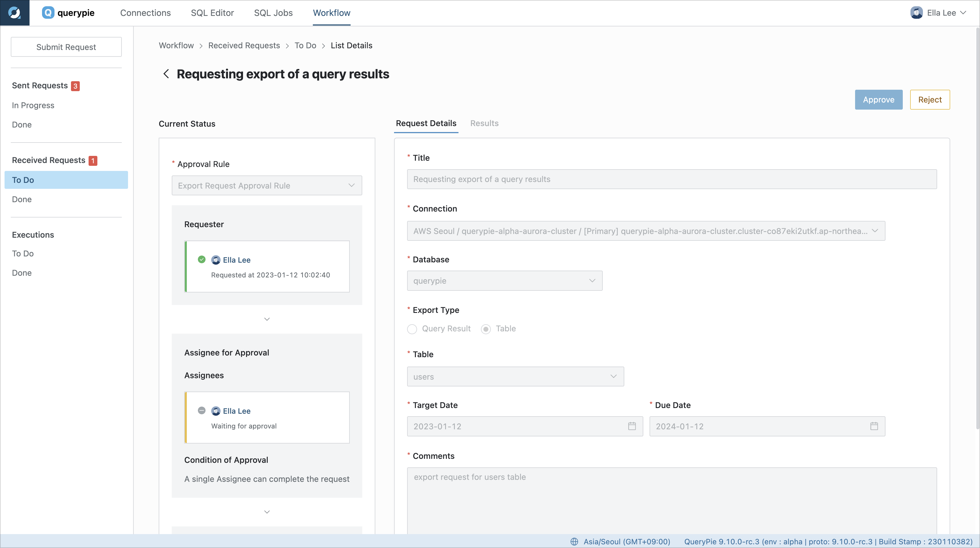Click Workflow breadcrumb link
The width and height of the screenshot is (980, 548).
pos(176,45)
